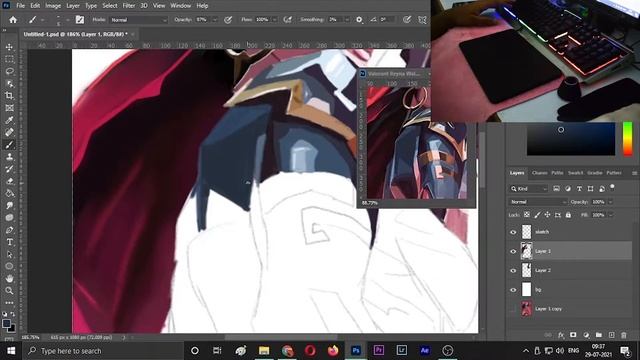Add a layer style with fx
640x360 pixels.
[x=561, y=335]
